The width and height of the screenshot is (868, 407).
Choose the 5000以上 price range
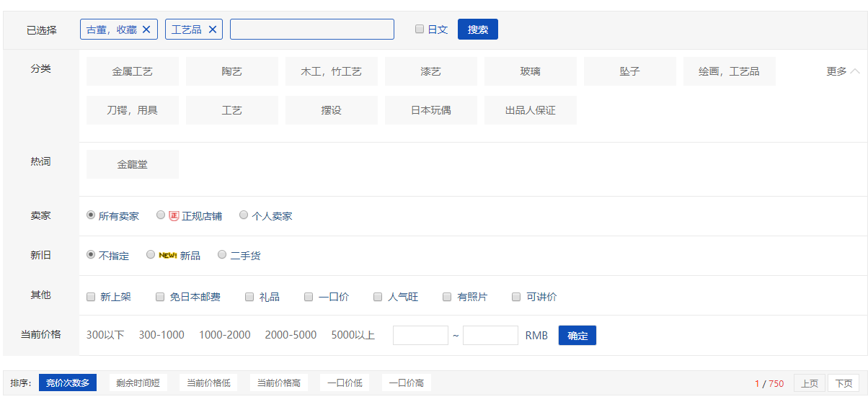tap(353, 335)
